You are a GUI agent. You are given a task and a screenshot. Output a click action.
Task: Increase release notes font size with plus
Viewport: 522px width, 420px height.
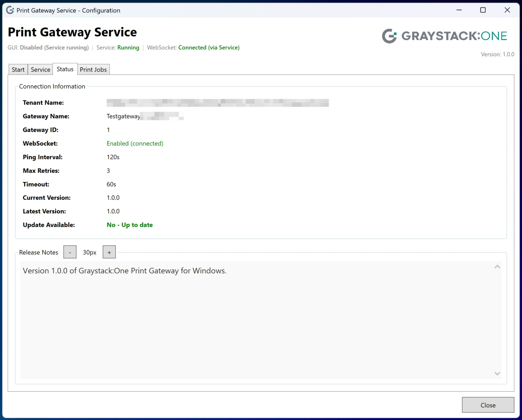coord(109,252)
